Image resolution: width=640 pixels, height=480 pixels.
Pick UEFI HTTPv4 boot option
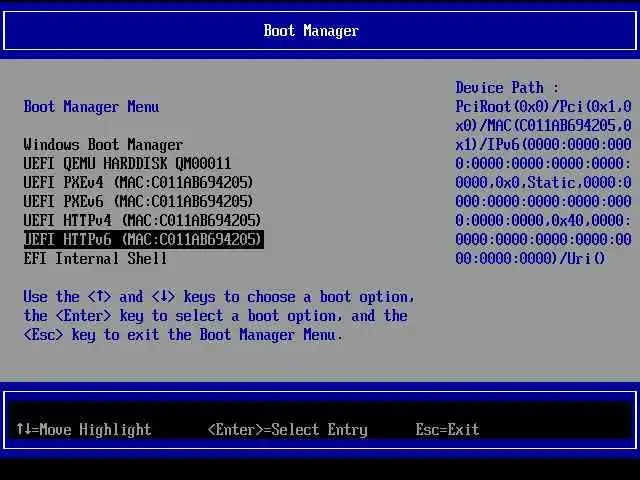(x=142, y=220)
